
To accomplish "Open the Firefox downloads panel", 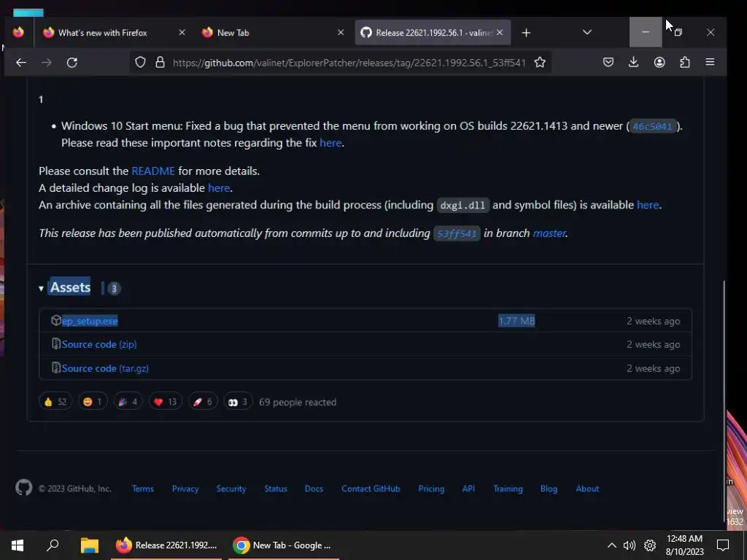I will tap(634, 62).
